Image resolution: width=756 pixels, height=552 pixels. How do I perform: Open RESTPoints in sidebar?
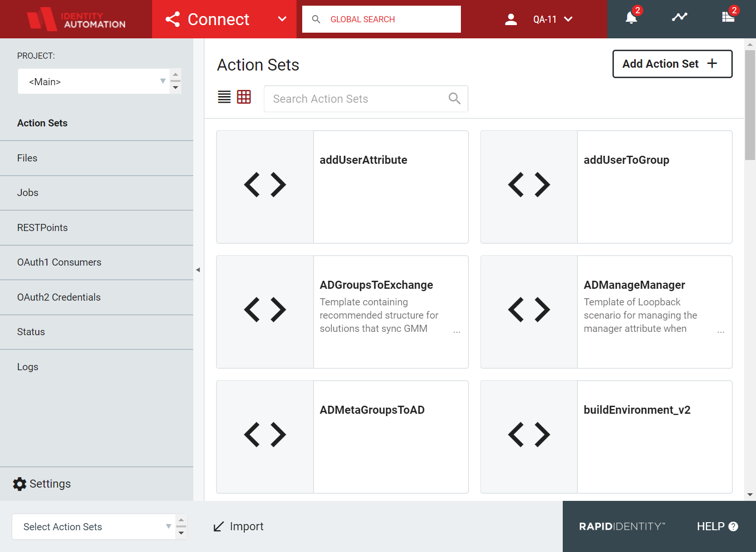click(x=97, y=228)
